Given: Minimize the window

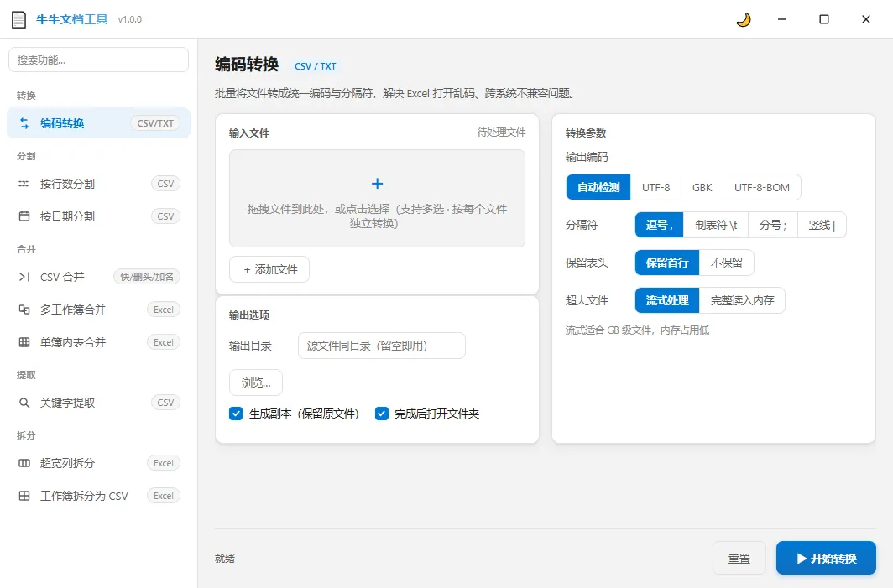Looking at the screenshot, I should (782, 19).
